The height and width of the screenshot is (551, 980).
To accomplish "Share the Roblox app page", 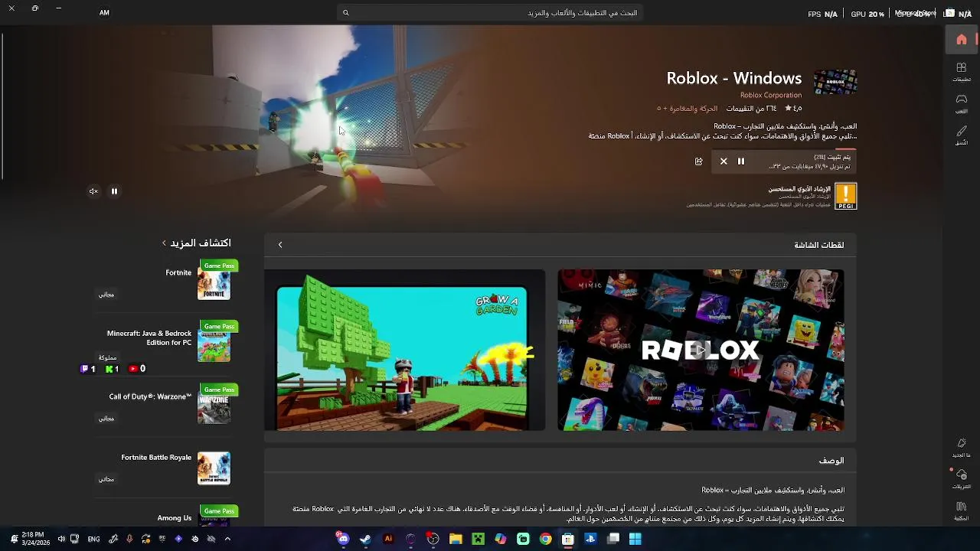I will tap(698, 161).
